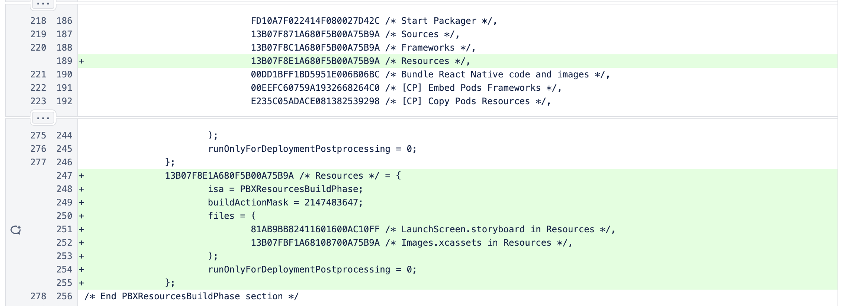Image resolution: width=868 pixels, height=306 pixels.
Task: Click the 'files = (' line
Action: point(232,216)
